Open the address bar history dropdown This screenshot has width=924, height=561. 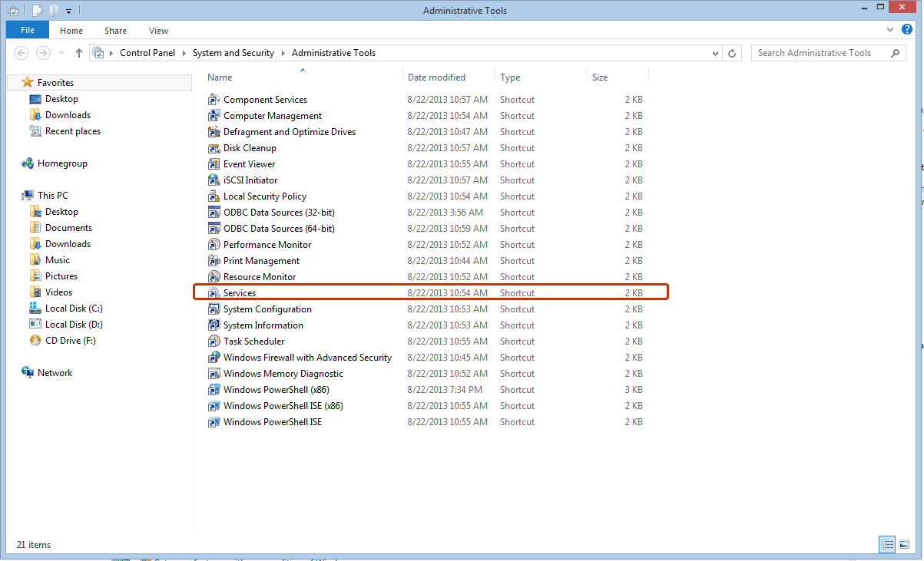click(x=715, y=53)
